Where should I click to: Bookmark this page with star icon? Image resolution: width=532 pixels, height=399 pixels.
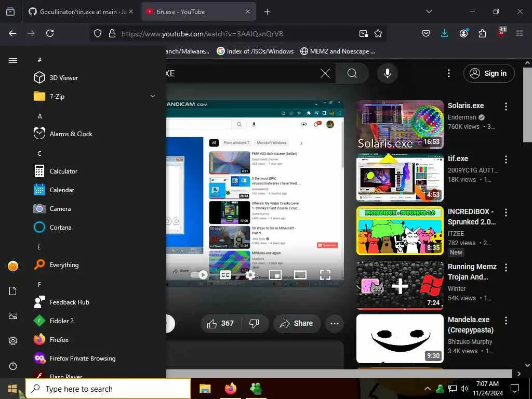point(378,33)
